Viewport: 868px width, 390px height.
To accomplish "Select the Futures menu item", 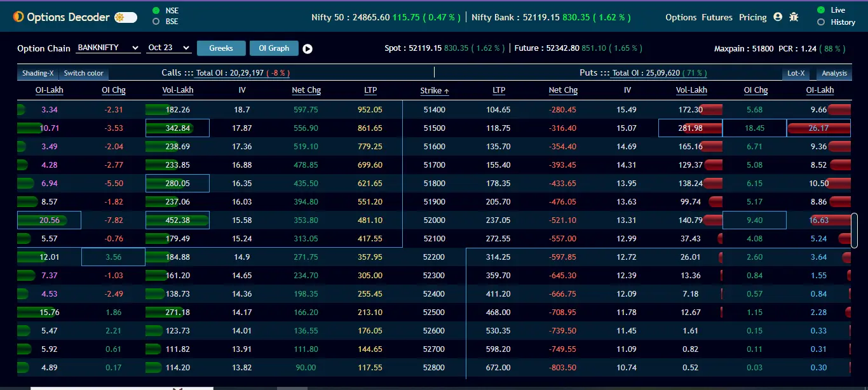I will pyautogui.click(x=717, y=17).
